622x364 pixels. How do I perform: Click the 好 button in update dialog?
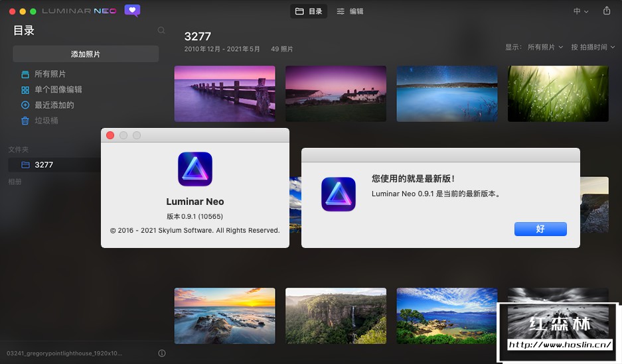[540, 229]
